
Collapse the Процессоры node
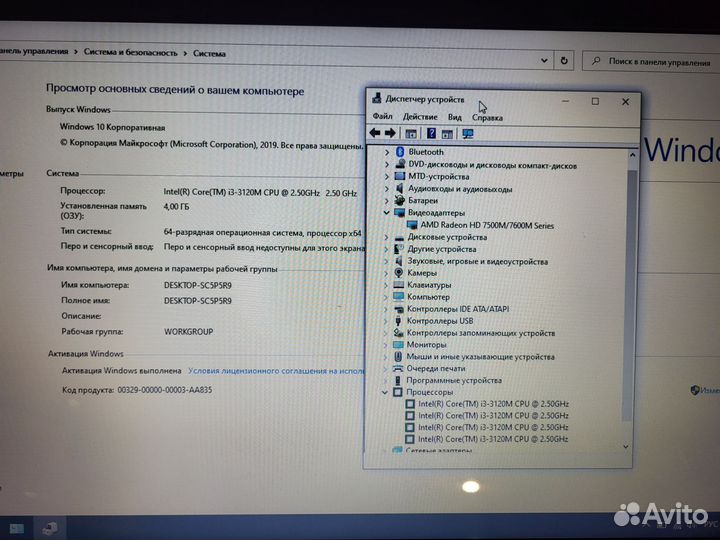click(x=385, y=392)
